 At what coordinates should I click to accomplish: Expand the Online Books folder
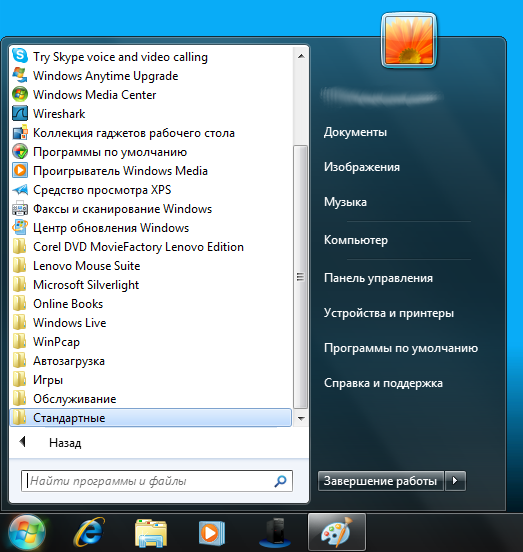151,304
